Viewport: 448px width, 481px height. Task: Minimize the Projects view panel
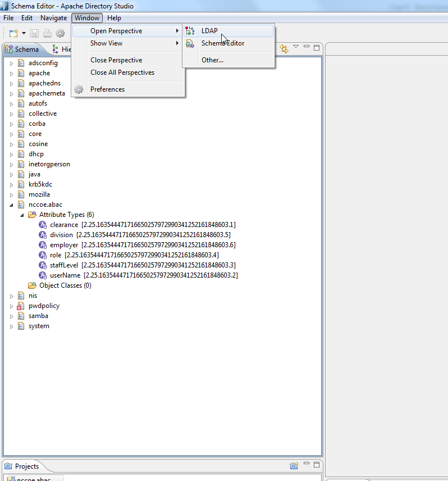click(307, 463)
